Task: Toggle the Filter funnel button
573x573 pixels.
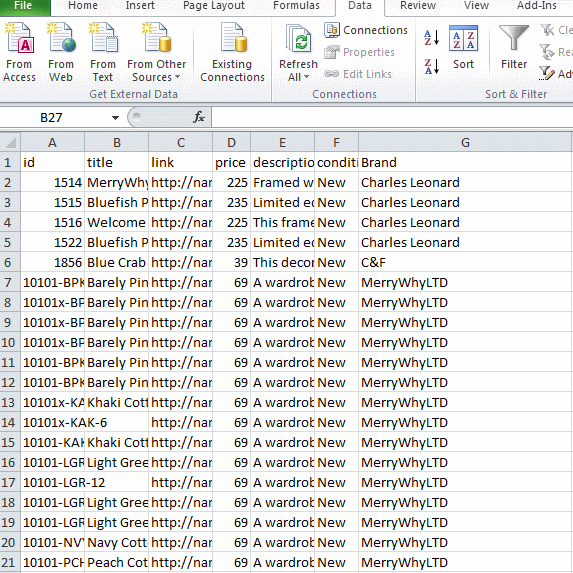Action: (514, 38)
